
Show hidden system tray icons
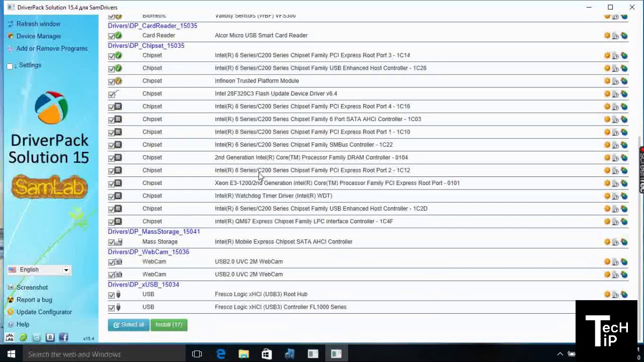tap(560, 354)
